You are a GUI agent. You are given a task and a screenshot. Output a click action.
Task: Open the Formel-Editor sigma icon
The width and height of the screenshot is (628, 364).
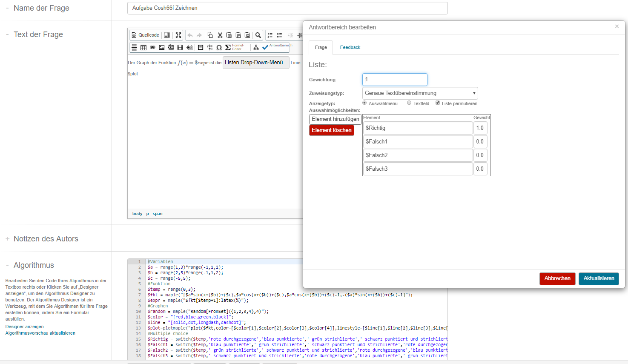pyautogui.click(x=228, y=47)
